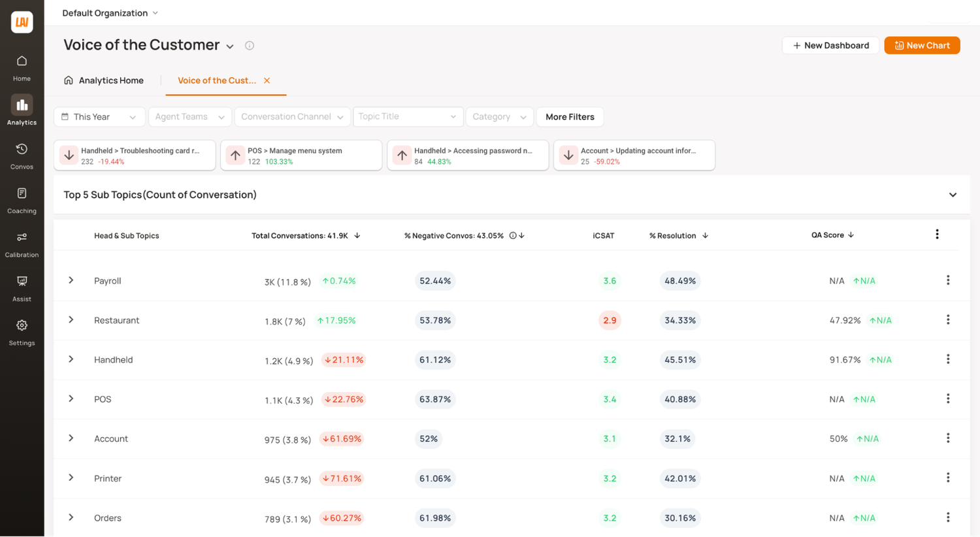The image size is (980, 537).
Task: Go to Coaching section icon
Action: pos(22,193)
